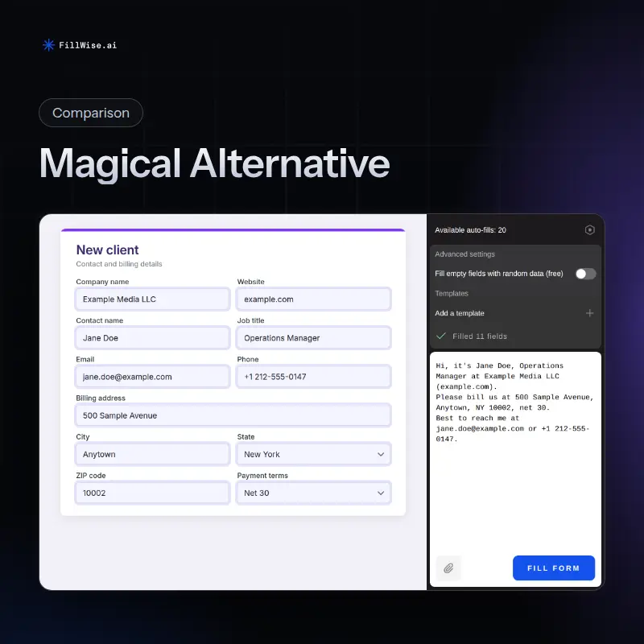Click the Company name field
The width and height of the screenshot is (644, 644).
pyautogui.click(x=152, y=299)
